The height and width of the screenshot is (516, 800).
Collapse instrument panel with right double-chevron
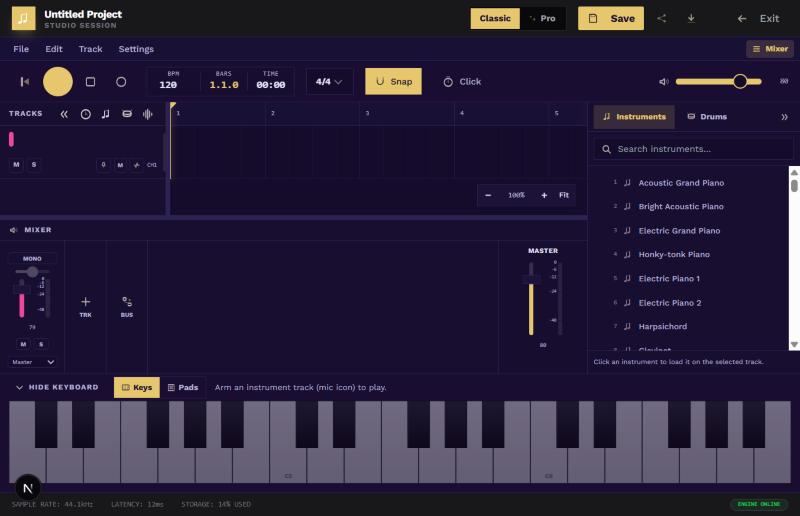click(x=784, y=117)
